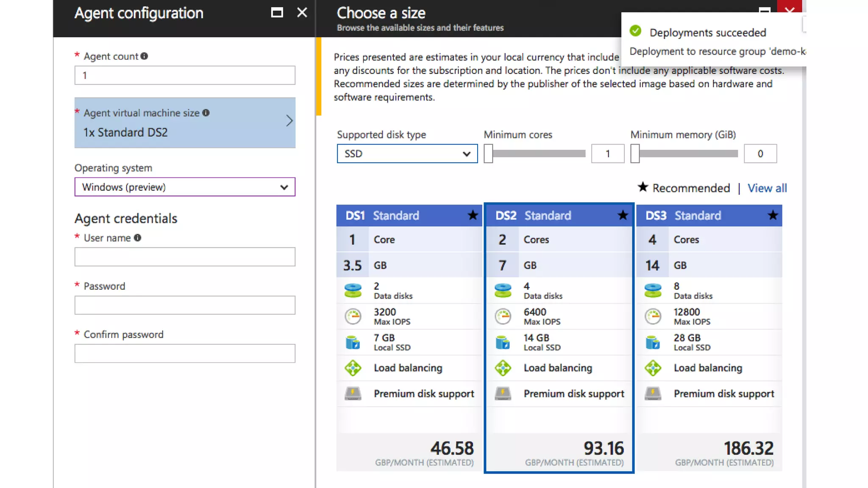
Task: Click the Password input field
Action: point(185,305)
